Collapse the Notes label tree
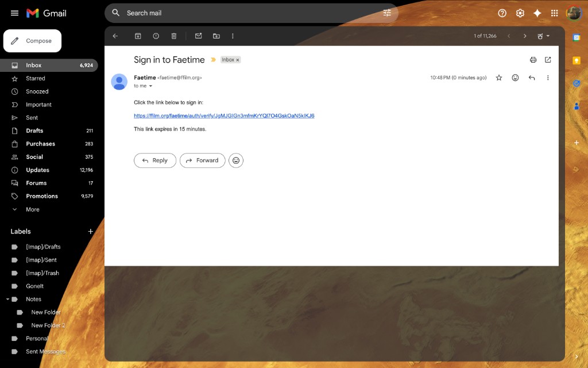The width and height of the screenshot is (588, 368). (x=8, y=299)
